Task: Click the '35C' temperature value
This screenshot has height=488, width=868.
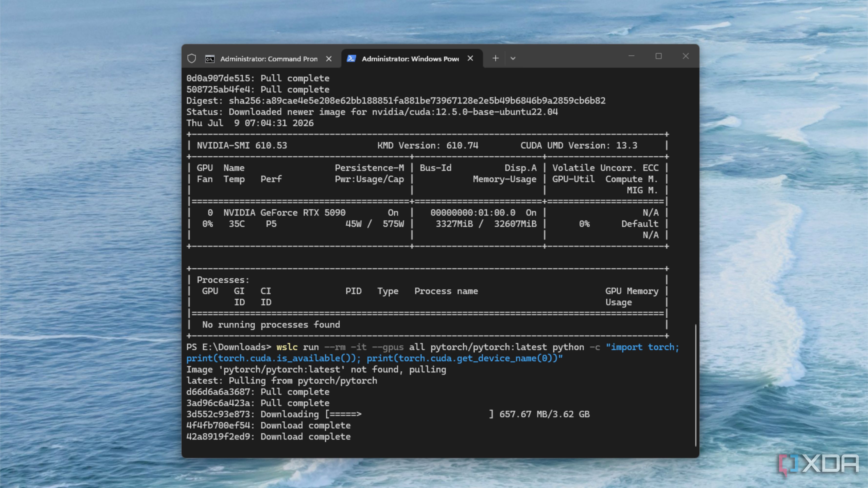Action: [x=237, y=224]
